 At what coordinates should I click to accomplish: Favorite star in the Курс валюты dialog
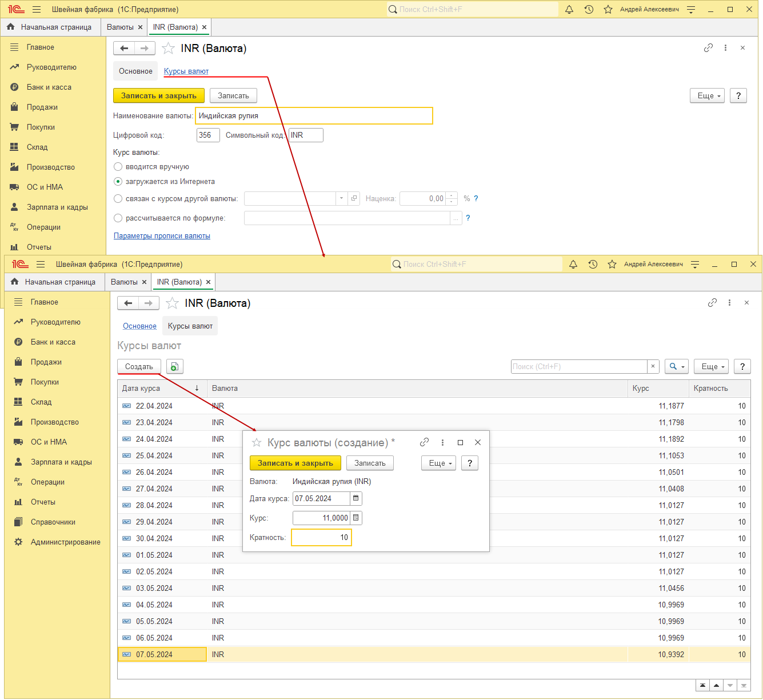point(257,443)
